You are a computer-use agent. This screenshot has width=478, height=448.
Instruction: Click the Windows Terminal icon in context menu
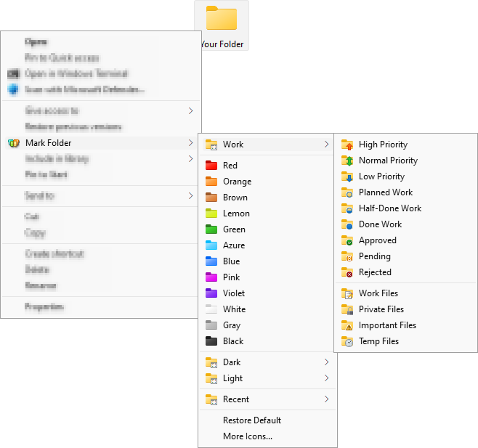[13, 73]
